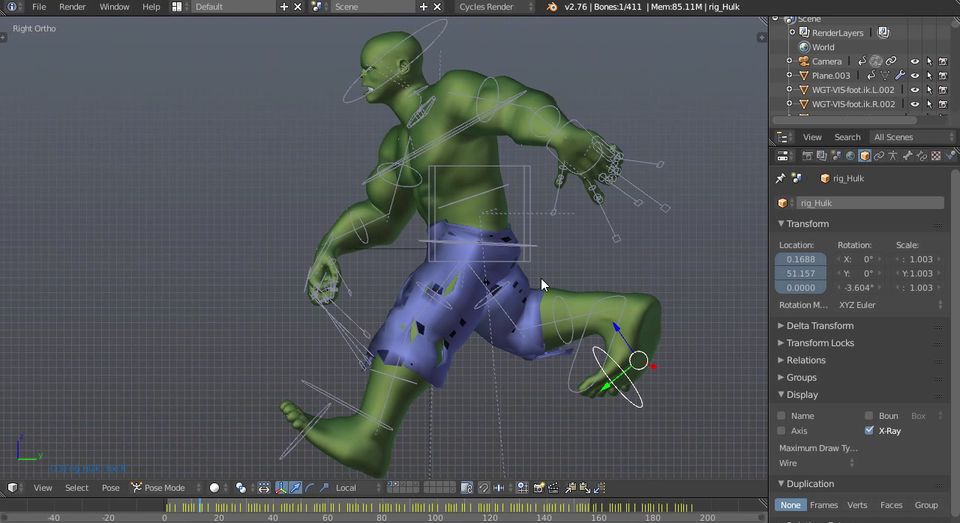Screen dimensions: 960x523
Task: Select Faces duplication button
Action: click(x=891, y=505)
